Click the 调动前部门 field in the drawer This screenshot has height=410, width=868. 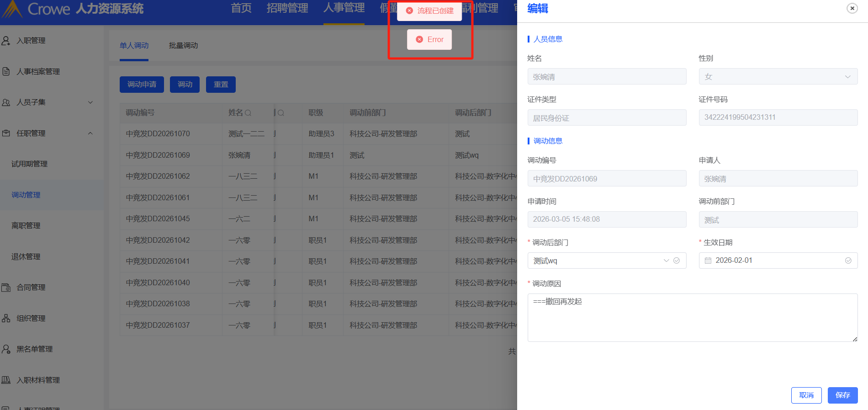tap(778, 219)
